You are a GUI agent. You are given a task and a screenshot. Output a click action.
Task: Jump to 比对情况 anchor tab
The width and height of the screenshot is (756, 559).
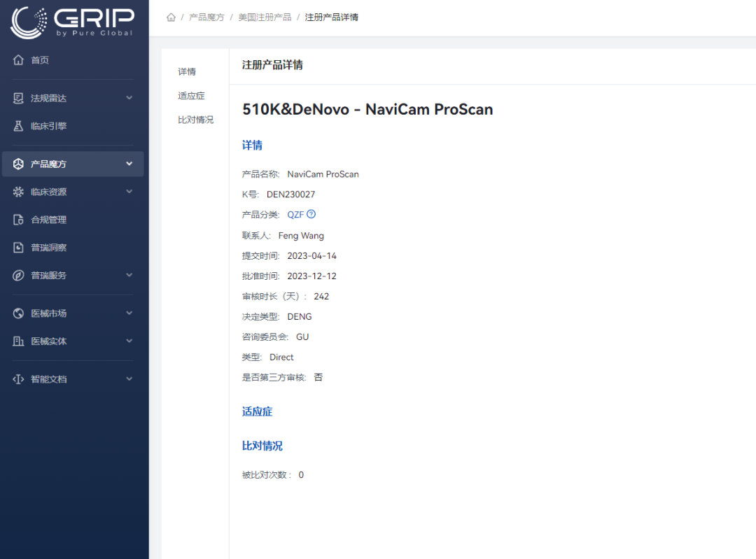(196, 120)
